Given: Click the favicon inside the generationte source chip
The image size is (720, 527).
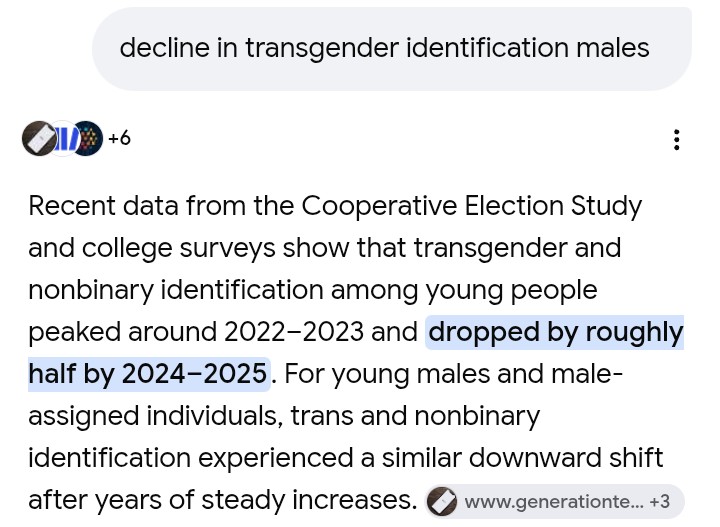Looking at the screenshot, I should 442,501.
